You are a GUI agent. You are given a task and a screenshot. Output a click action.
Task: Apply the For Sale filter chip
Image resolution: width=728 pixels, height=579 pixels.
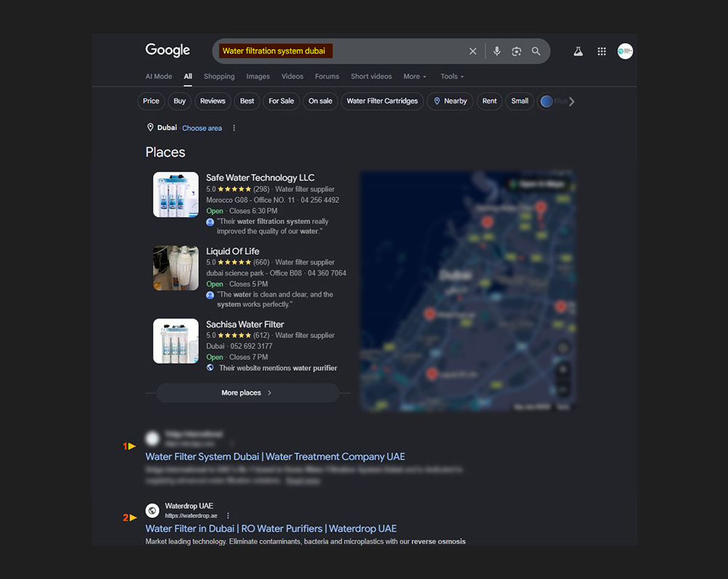(x=281, y=101)
